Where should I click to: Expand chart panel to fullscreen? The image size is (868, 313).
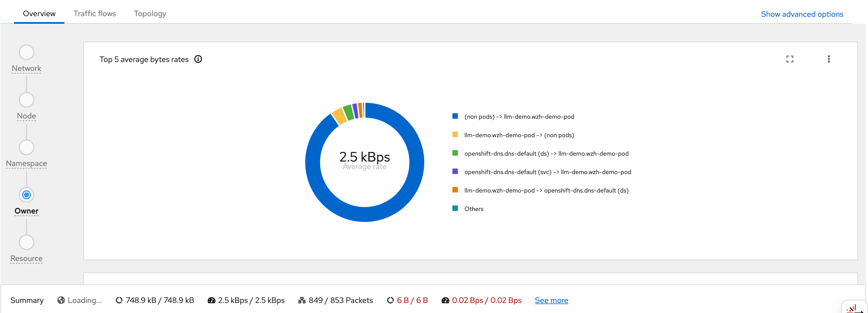click(790, 59)
